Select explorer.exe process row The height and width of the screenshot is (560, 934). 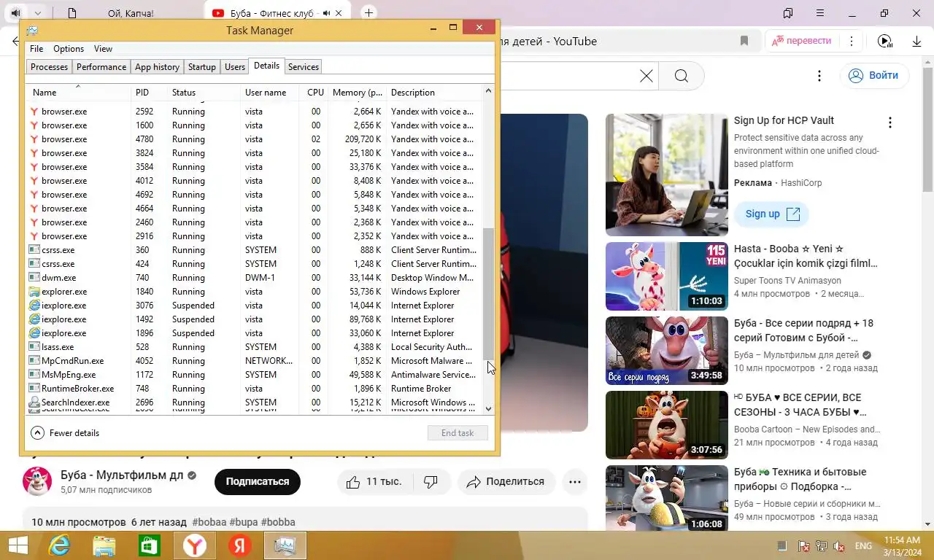254,292
